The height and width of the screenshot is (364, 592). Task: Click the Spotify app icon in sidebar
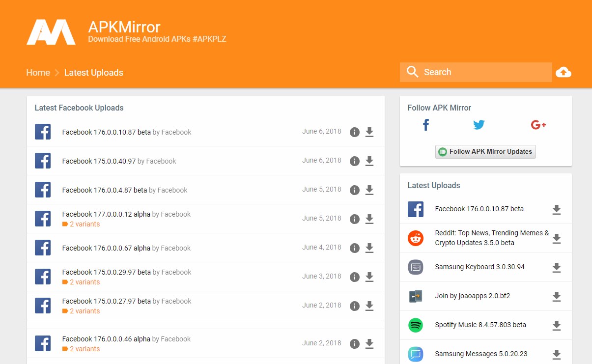tap(416, 325)
